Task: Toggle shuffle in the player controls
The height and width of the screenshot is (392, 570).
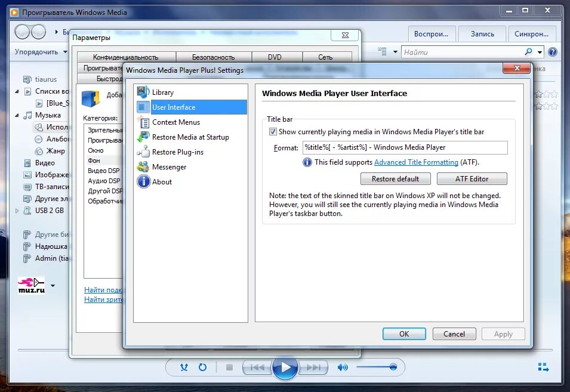Action: (x=184, y=368)
